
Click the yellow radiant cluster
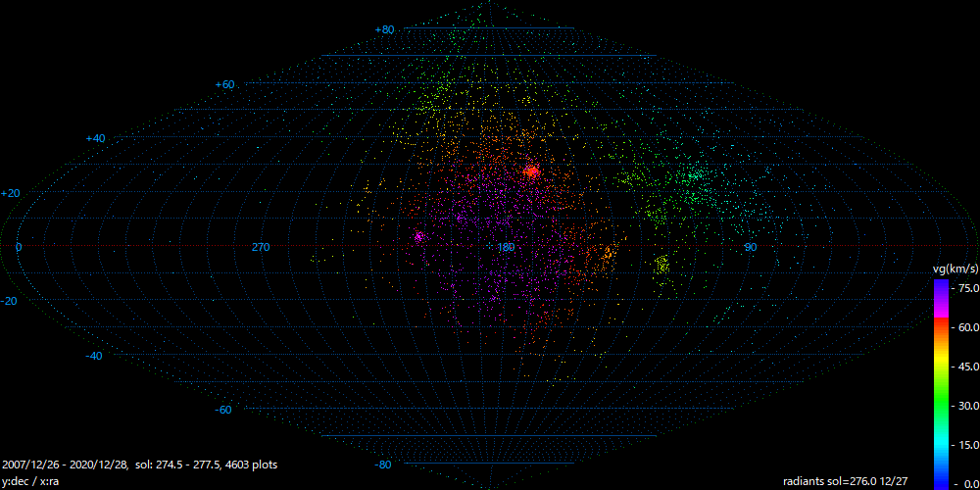pos(662,265)
